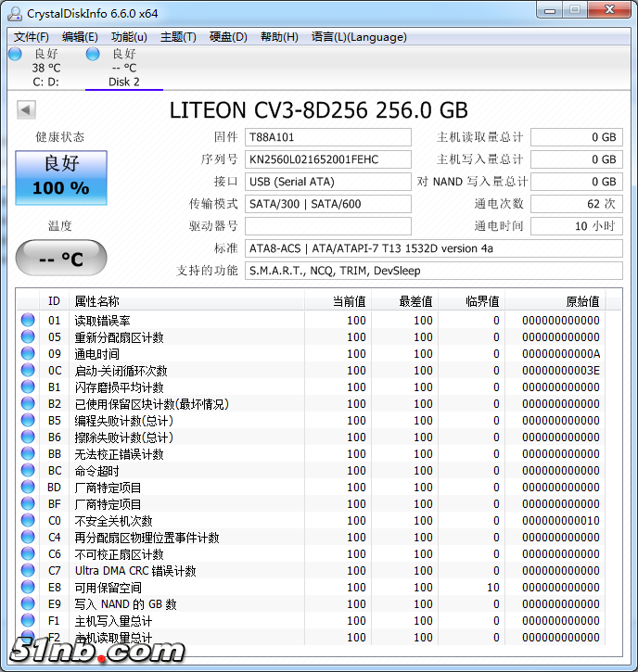Click the 原始值 column header
Viewport: 638px width, 672px height.
582,301
